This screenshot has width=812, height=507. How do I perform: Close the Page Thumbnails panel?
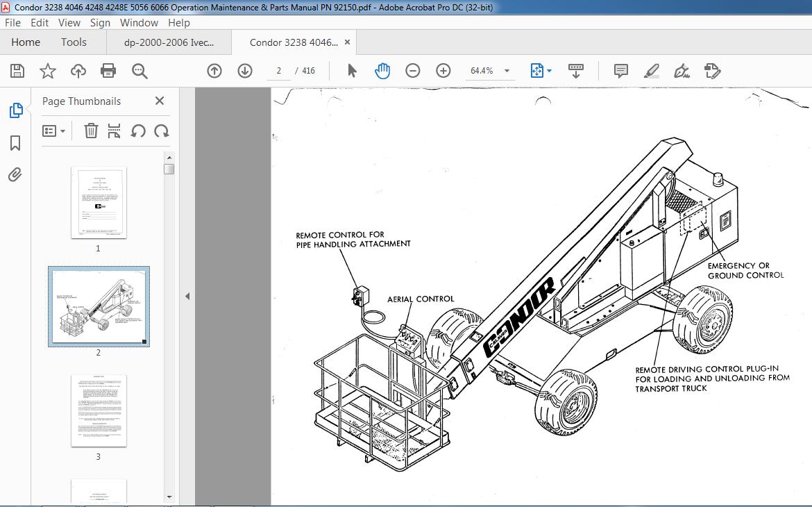pyautogui.click(x=160, y=101)
